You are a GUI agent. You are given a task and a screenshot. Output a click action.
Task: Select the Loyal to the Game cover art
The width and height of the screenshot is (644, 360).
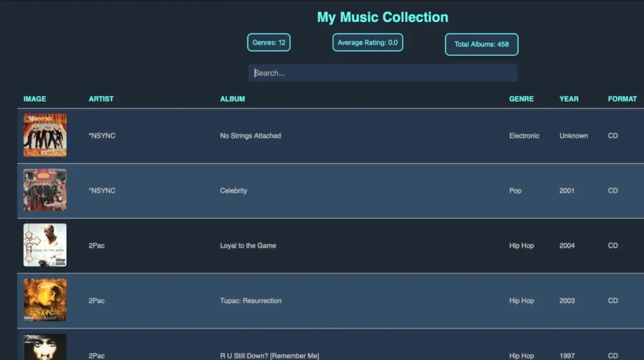pos(45,245)
